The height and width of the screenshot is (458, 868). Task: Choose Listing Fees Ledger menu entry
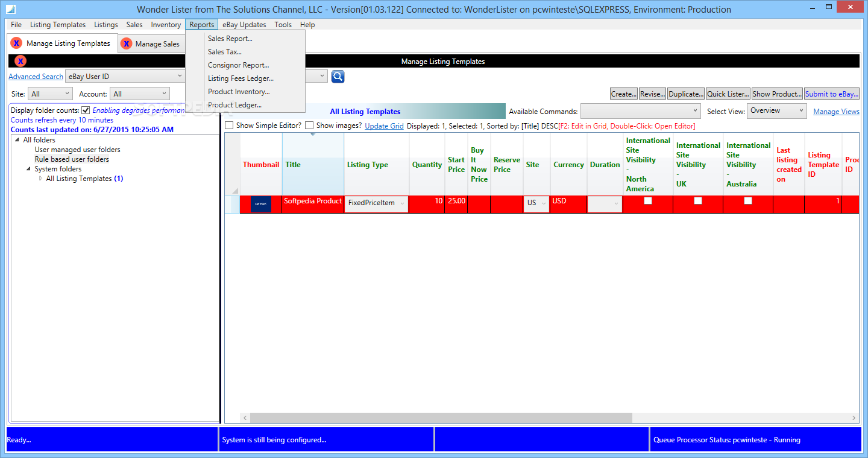(245, 78)
